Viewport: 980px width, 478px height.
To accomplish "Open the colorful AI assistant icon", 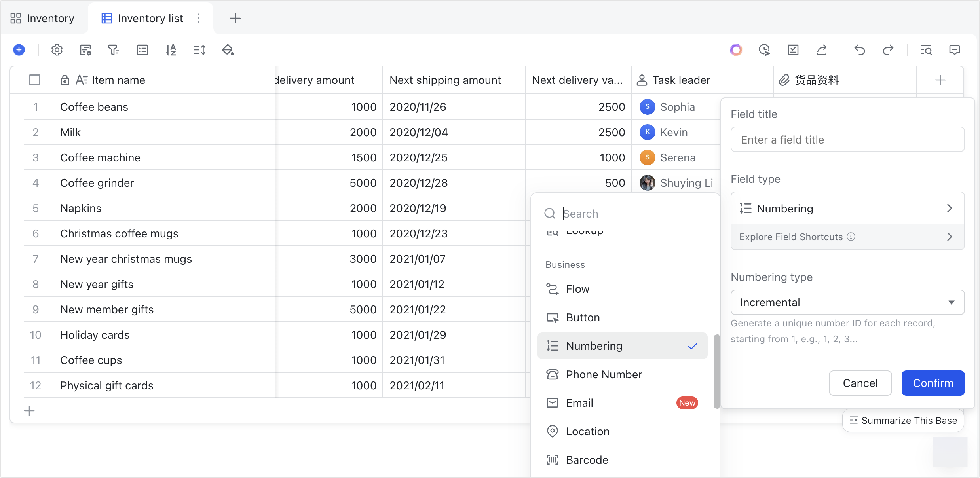I will click(x=736, y=50).
